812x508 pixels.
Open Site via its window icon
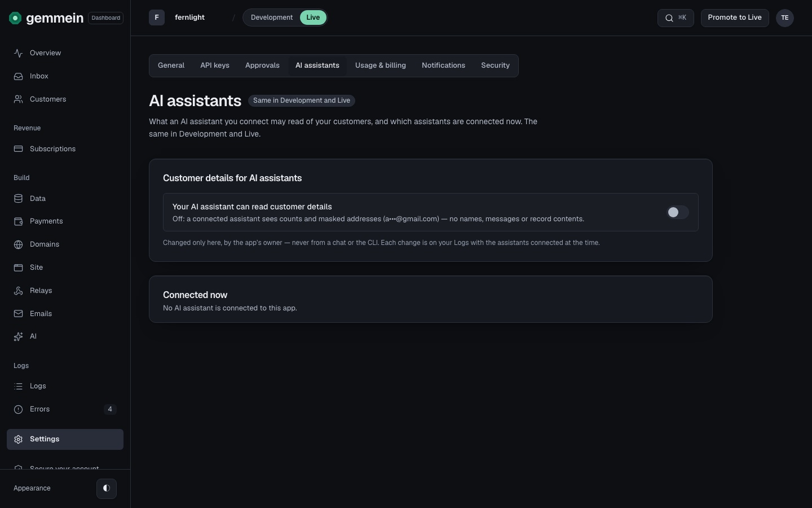click(19, 268)
